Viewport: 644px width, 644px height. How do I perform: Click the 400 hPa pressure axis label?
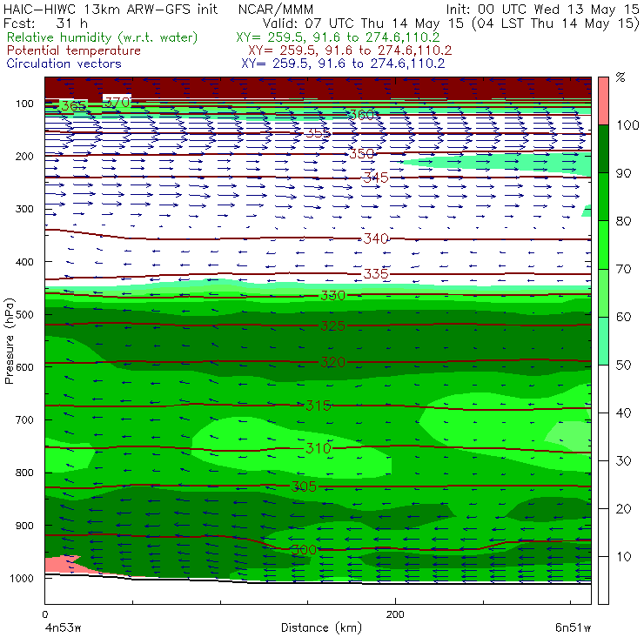pyautogui.click(x=24, y=262)
